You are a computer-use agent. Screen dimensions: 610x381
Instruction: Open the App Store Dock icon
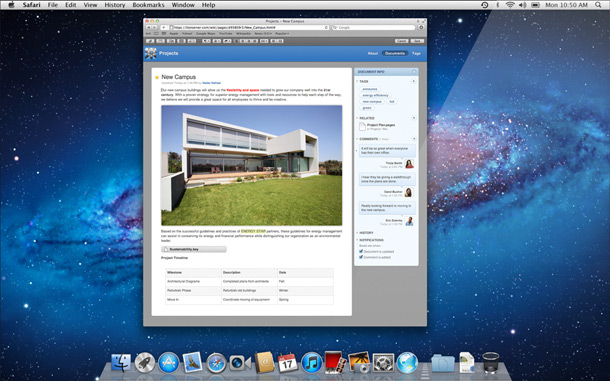click(169, 363)
